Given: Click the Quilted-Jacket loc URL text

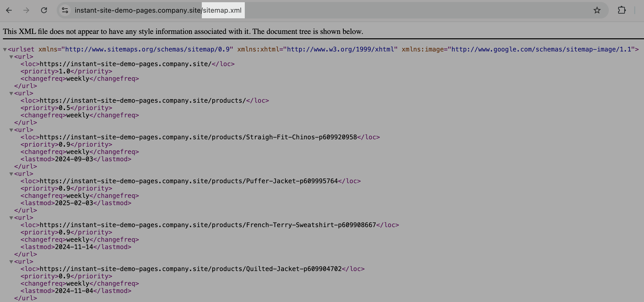Looking at the screenshot, I should click(191, 269).
